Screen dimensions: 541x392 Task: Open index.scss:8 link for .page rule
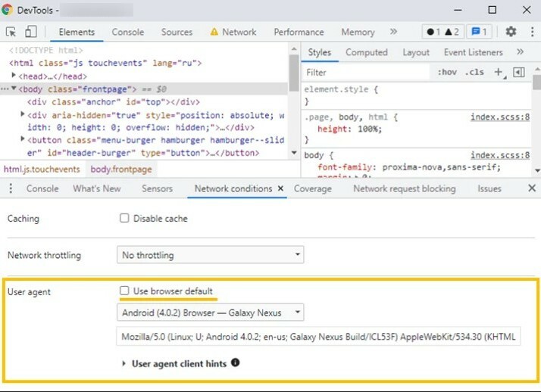pos(500,117)
